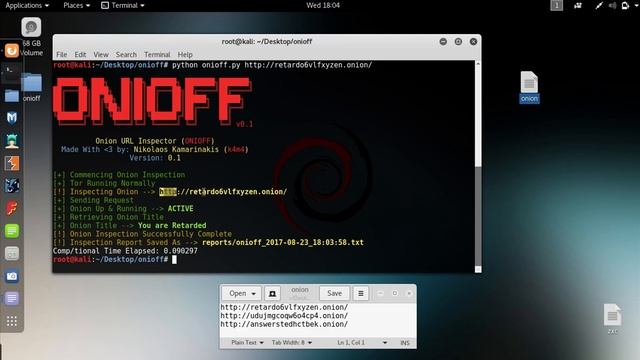Launch Burp Suite orange icon in the dock
The image size is (640, 360).
pyautogui.click(x=12, y=163)
